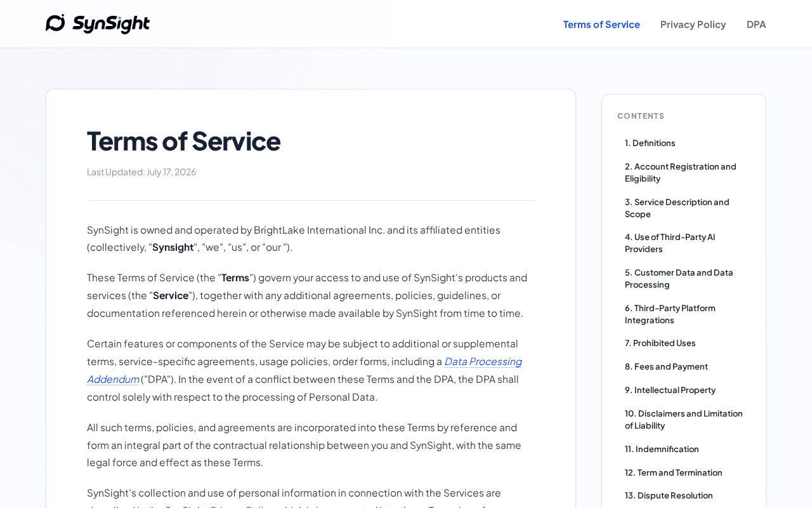Jump to 1. Definitions section

(x=650, y=143)
